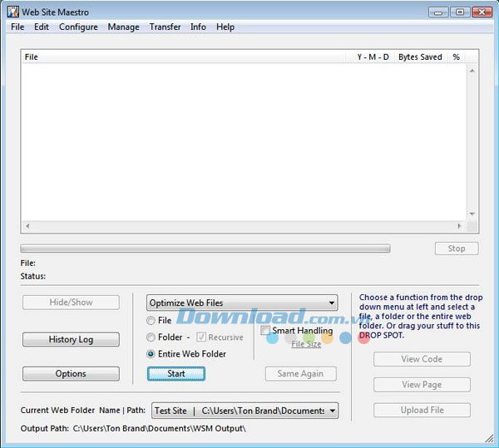
Task: Open the Edit menu
Action: pyautogui.click(x=42, y=27)
